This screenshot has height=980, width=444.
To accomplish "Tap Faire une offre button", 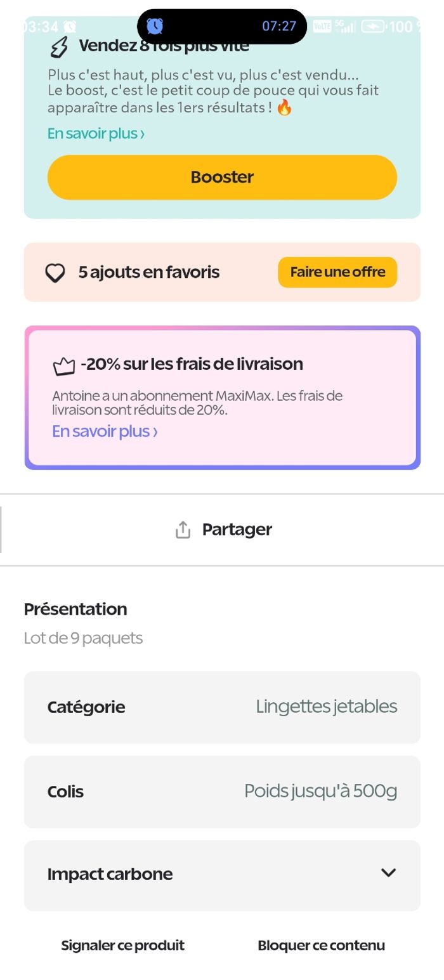I will pyautogui.click(x=337, y=272).
